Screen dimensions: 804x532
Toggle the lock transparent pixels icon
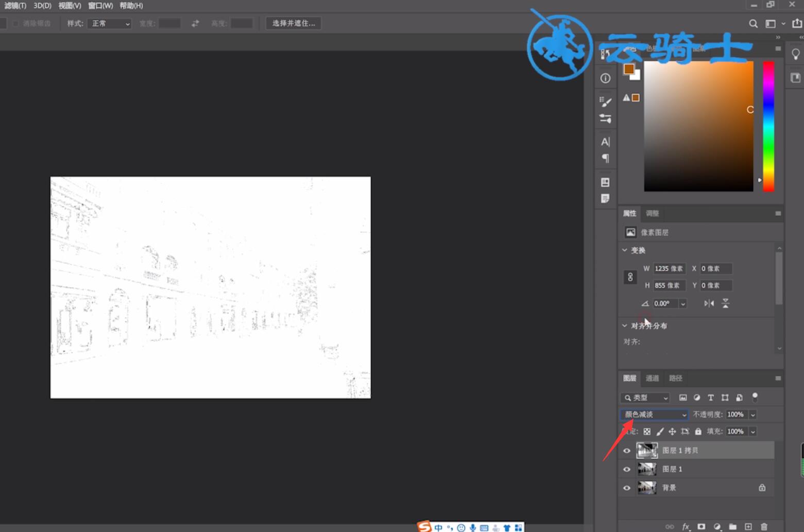point(647,432)
